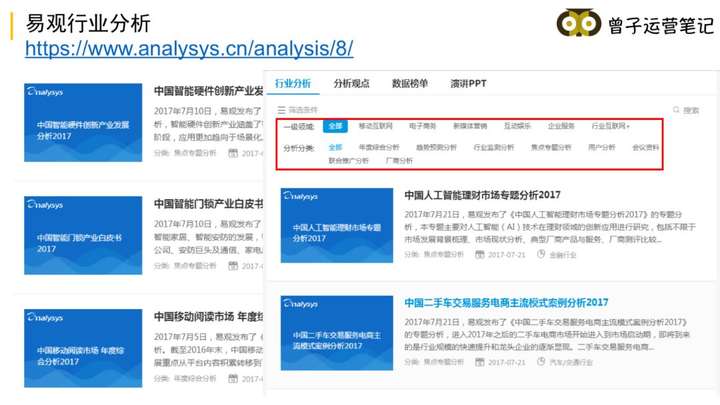
Task: Click the 金融行业 industry tag
Action: point(562,255)
